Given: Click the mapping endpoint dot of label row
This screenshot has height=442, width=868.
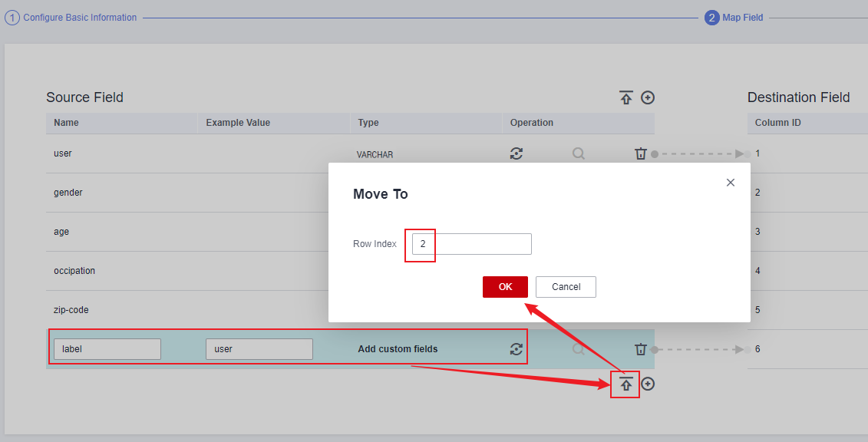Looking at the screenshot, I should coord(655,350).
